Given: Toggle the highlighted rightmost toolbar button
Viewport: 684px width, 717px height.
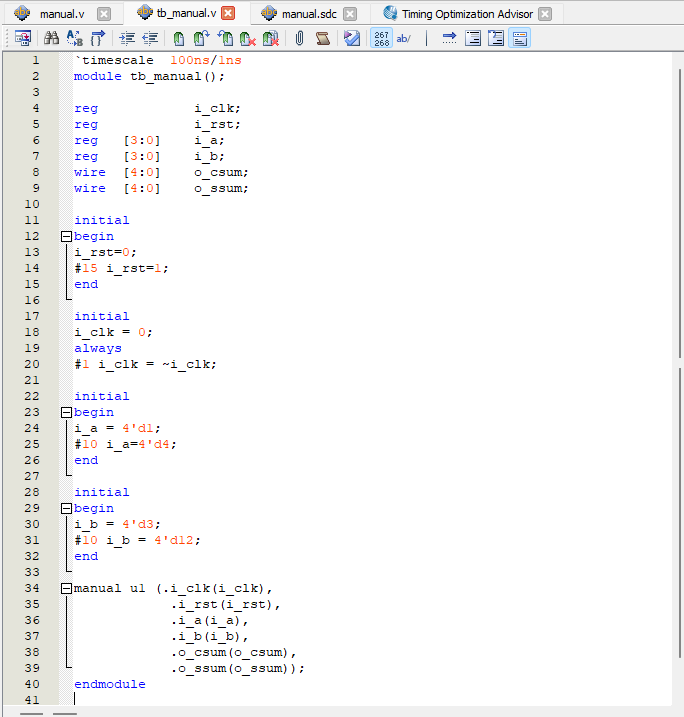Looking at the screenshot, I should click(x=520, y=39).
